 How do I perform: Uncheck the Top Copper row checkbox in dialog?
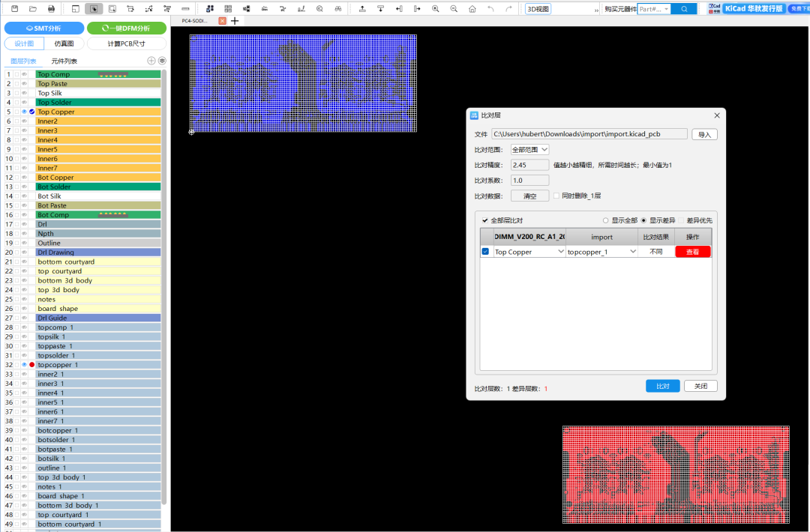click(485, 252)
